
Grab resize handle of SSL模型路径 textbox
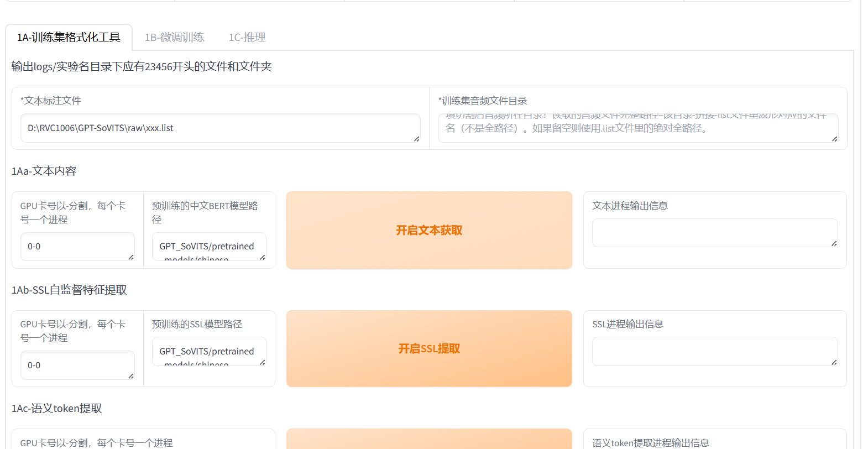[262, 362]
